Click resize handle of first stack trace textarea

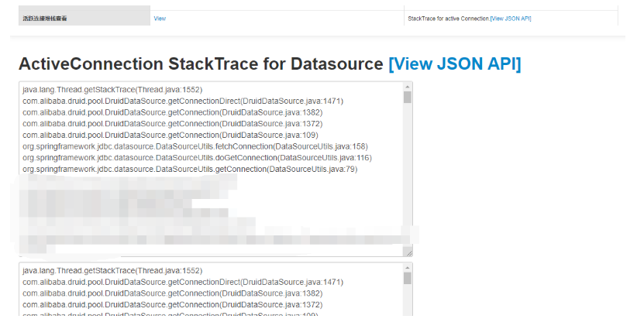(409, 253)
